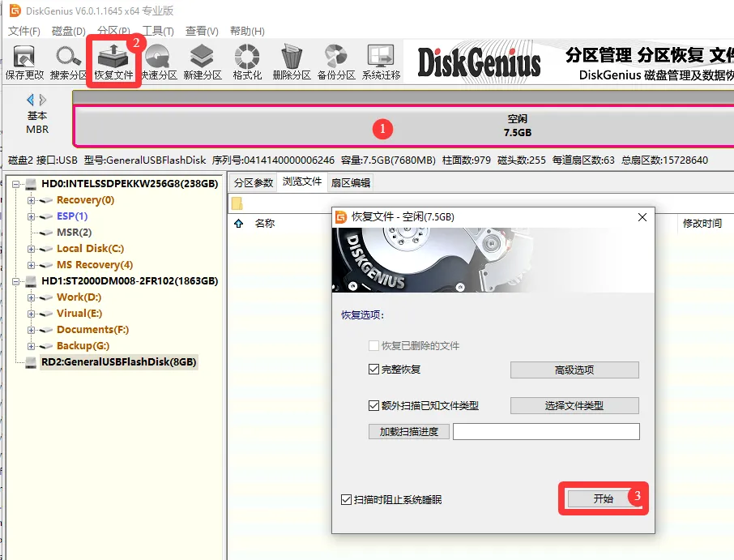Toggle the 额外扫描已知文件类型 checkbox
Image resolution: width=734 pixels, height=560 pixels.
373,405
